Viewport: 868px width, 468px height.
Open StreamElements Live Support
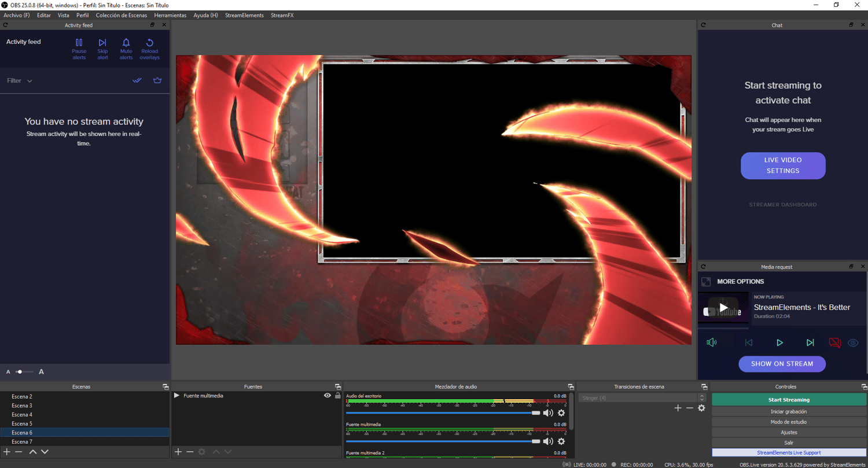(789, 453)
